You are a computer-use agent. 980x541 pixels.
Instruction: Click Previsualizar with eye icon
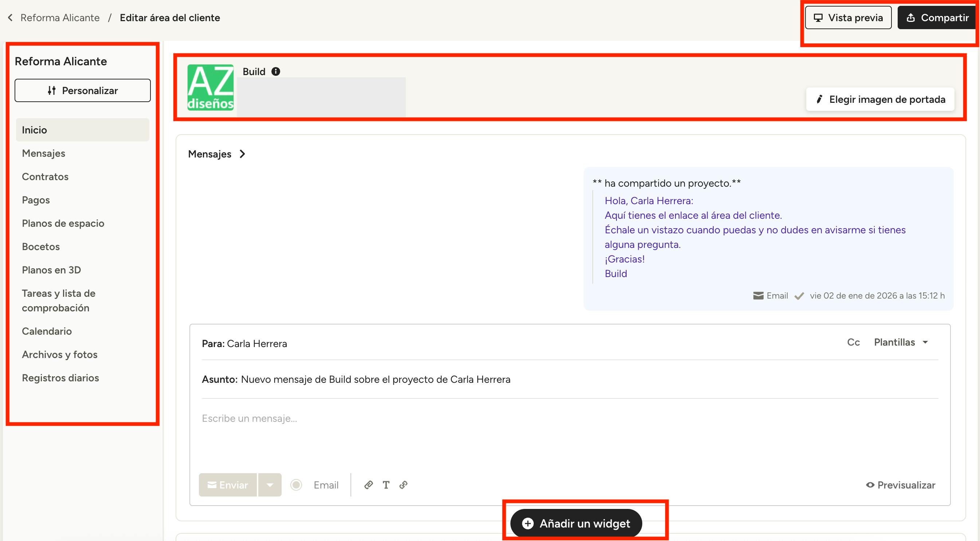click(901, 484)
